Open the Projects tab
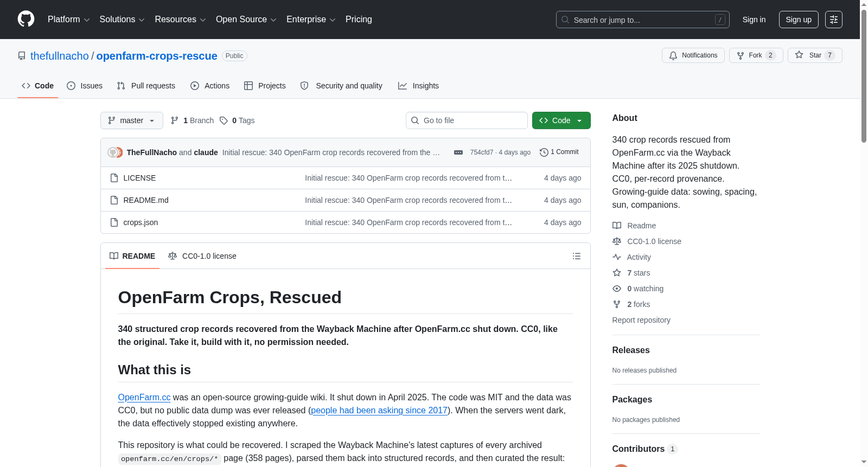This screenshot has width=868, height=467. pyautogui.click(x=265, y=86)
